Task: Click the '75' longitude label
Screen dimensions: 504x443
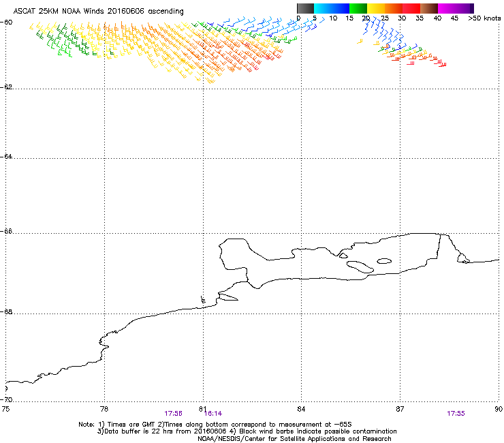Action: point(5,409)
